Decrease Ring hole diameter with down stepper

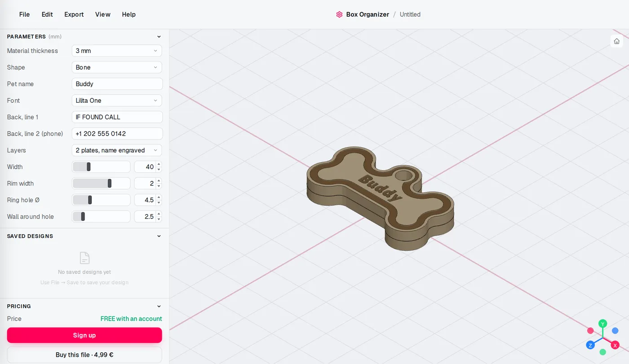159,203
